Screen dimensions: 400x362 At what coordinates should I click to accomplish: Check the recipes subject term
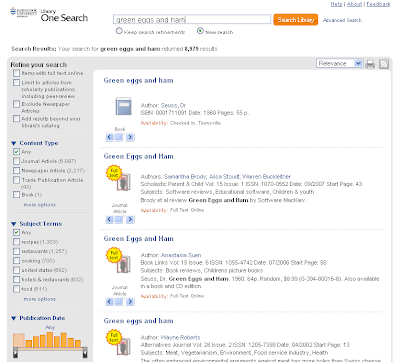click(16, 242)
